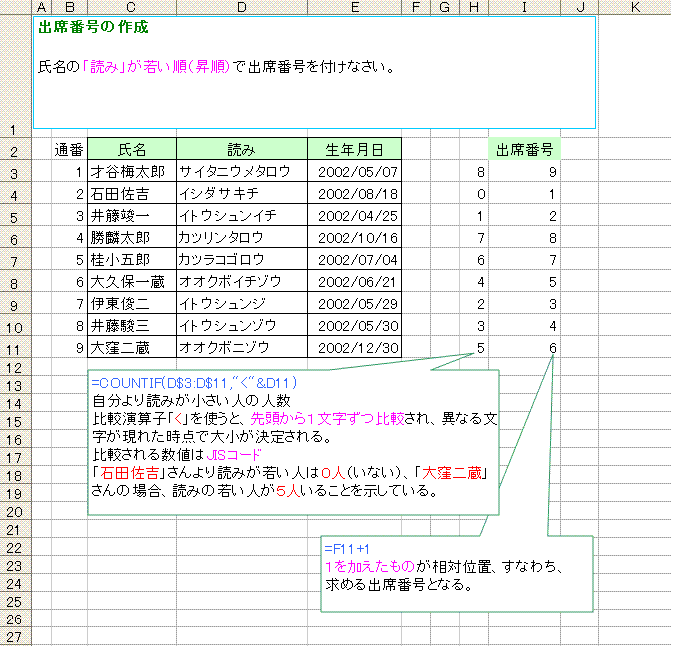Select cell with name 才谷梅太郎
673x647 pixels.
tap(132, 171)
